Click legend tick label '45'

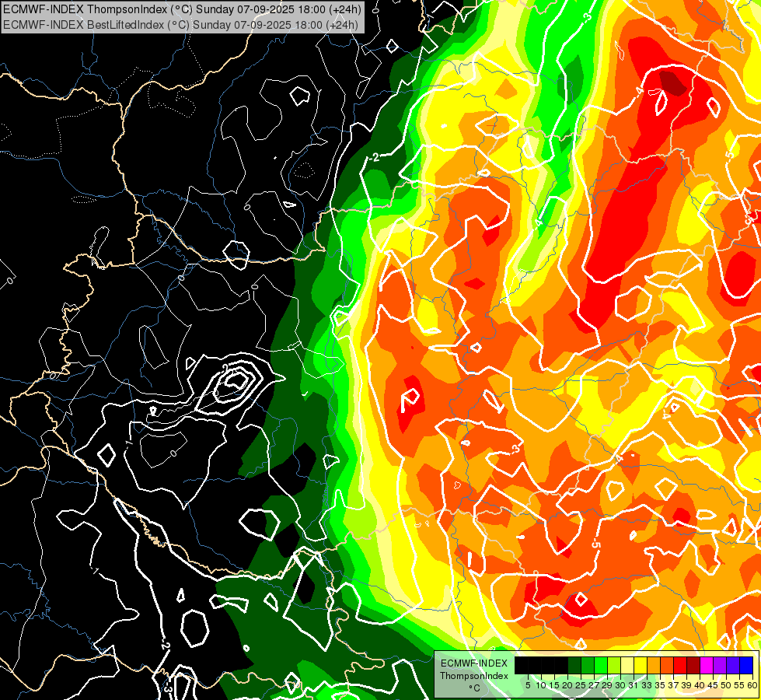point(714,685)
